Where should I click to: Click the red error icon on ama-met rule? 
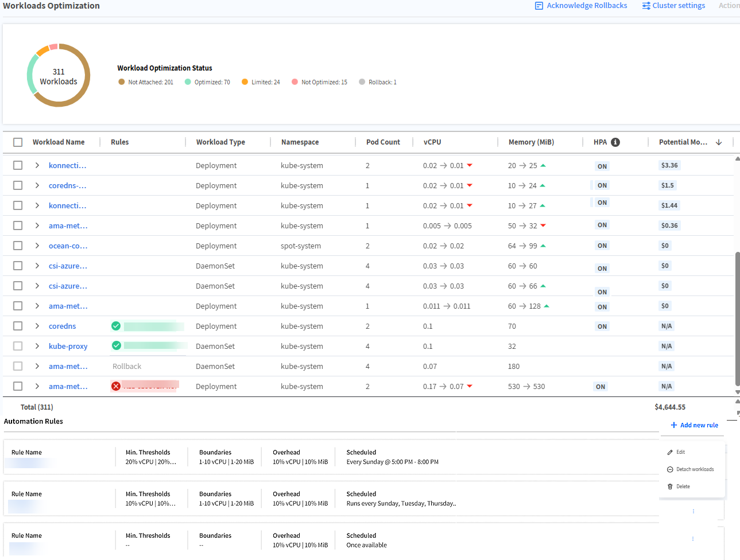[x=116, y=386]
